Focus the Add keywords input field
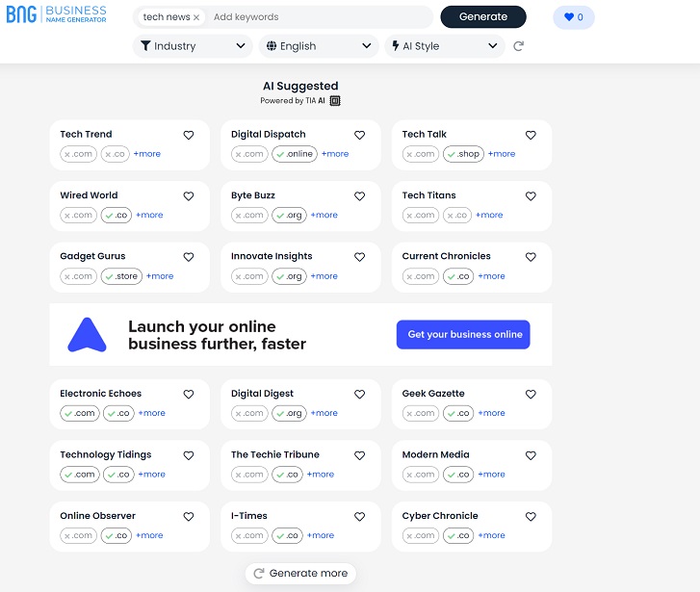Screen dimensions: 700x592 (319, 17)
